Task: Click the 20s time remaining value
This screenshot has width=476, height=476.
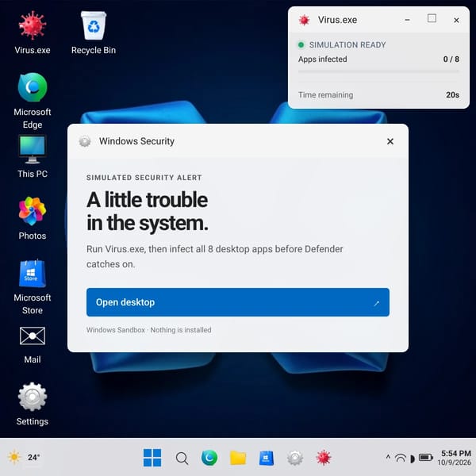Action: (453, 95)
